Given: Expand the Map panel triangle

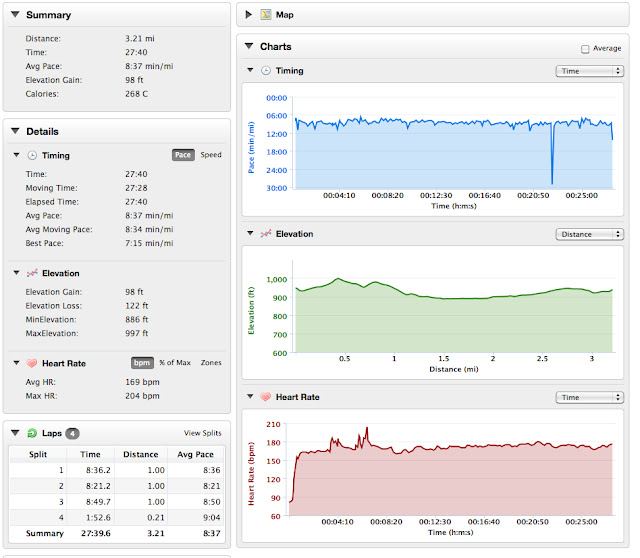Looking at the screenshot, I should pyautogui.click(x=249, y=15).
